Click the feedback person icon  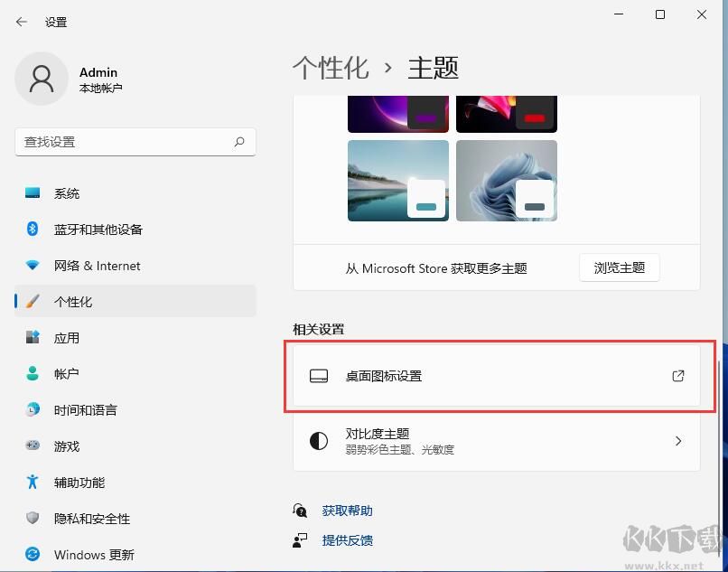point(300,540)
